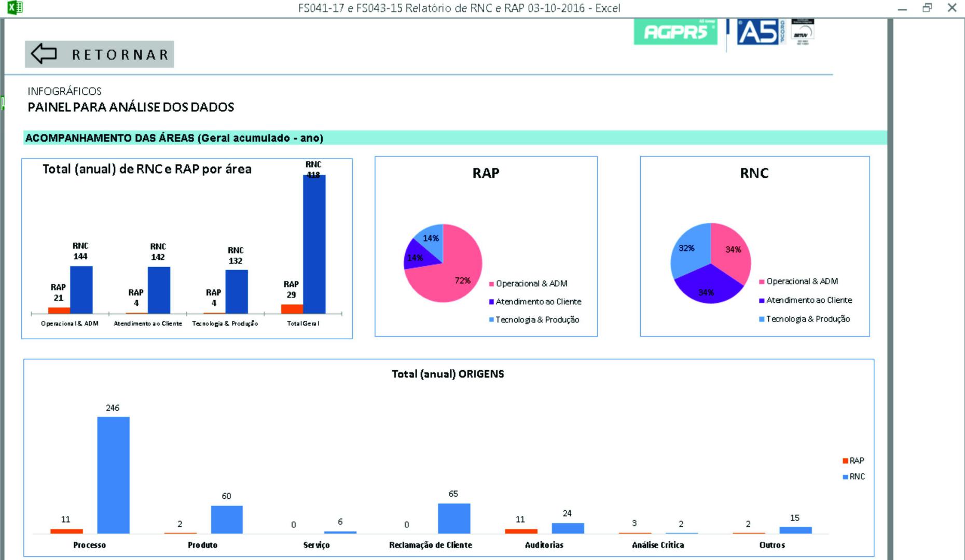The image size is (965, 560).
Task: Restore down the Excel window
Action: 927,8
